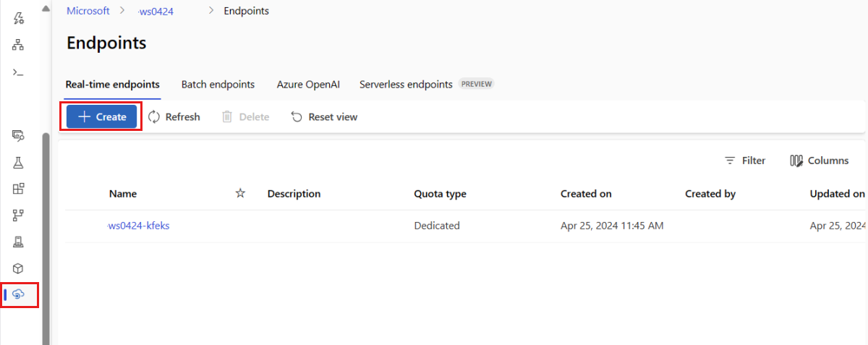Click the Create endpoint button
This screenshot has height=345, width=868.
102,116
